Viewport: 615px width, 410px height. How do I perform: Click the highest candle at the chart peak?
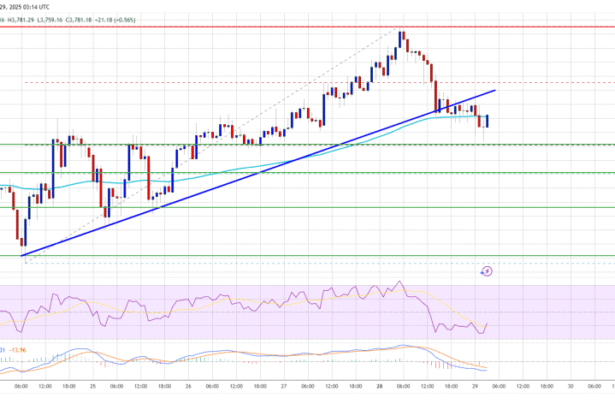(x=400, y=40)
